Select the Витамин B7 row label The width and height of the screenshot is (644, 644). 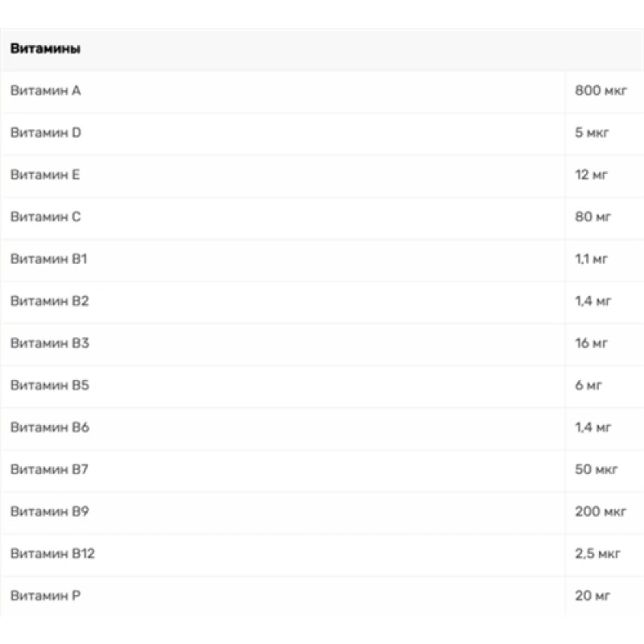click(x=49, y=470)
